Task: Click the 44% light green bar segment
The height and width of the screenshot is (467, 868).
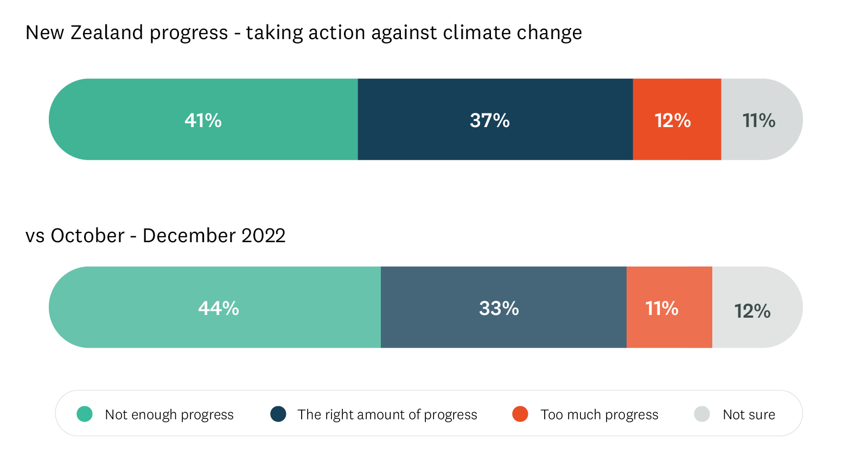Action: [215, 307]
